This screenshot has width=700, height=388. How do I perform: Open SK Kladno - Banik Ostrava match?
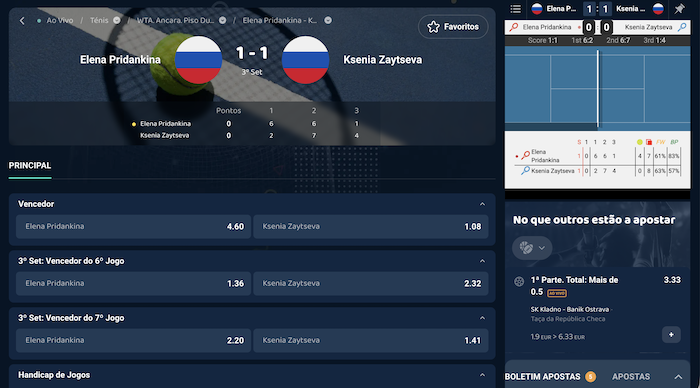570,309
